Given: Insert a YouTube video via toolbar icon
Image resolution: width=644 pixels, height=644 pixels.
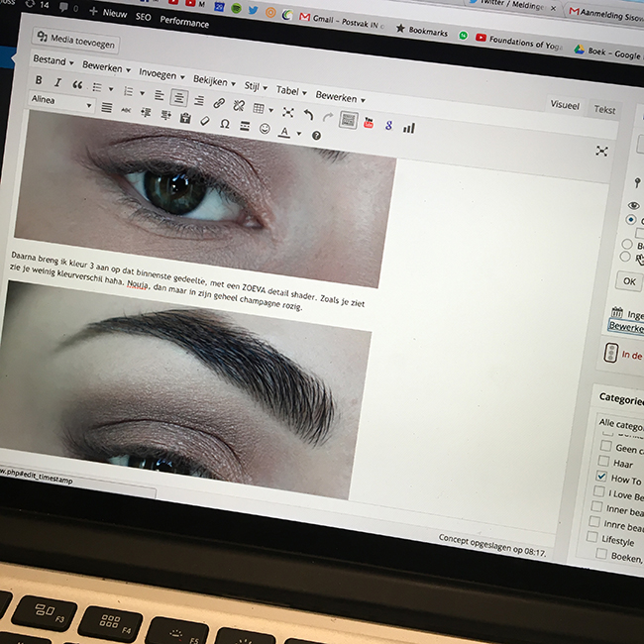Looking at the screenshot, I should (x=369, y=123).
